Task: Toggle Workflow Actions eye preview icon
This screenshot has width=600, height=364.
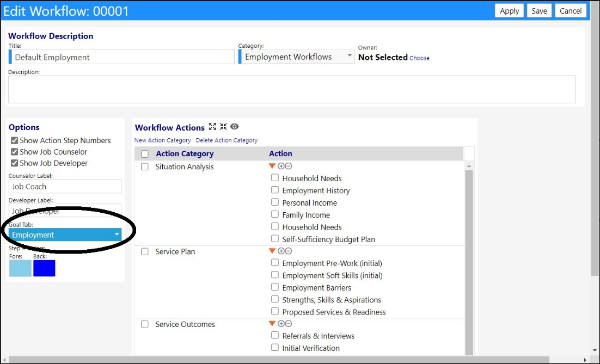Action: 235,127
